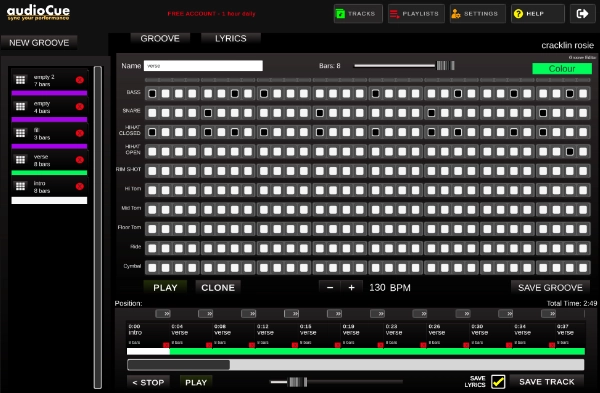Toggle the first Ride step in bar 1
Image resolution: width=600 pixels, height=393 pixels.
(152, 248)
